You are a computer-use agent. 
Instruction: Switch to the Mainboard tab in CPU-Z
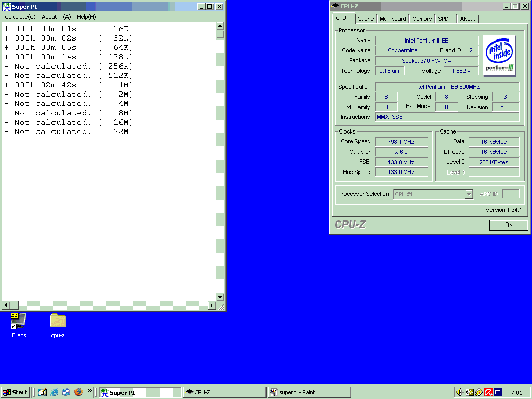[x=393, y=19]
